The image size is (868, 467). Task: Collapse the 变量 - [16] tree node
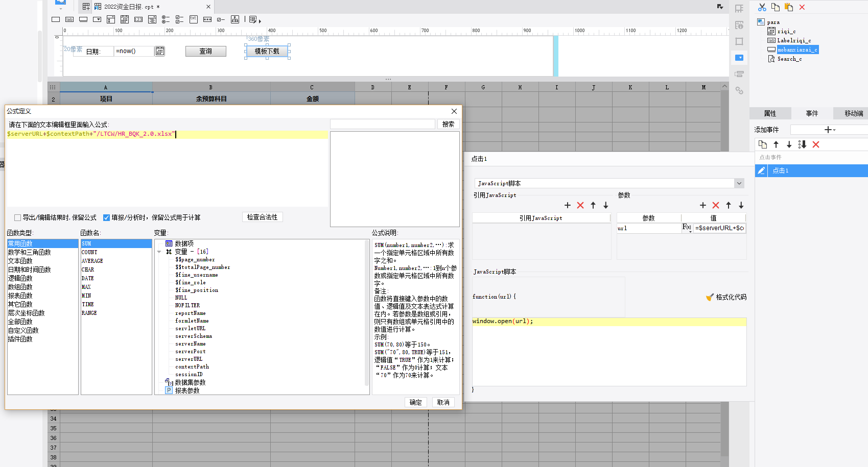coord(159,252)
